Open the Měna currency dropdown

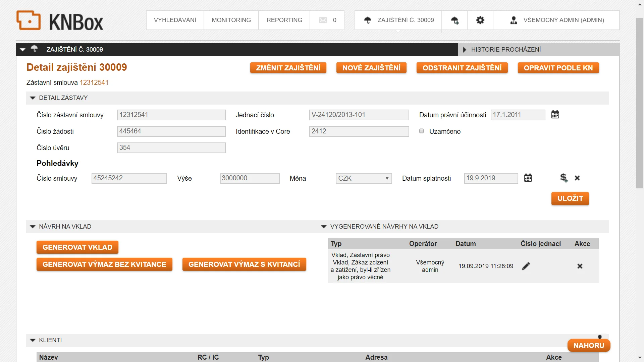tap(364, 178)
